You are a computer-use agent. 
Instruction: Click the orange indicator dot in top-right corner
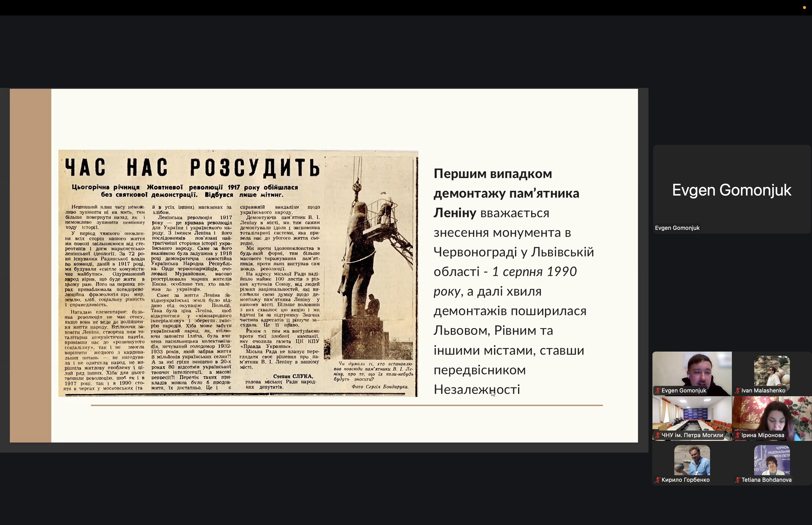(804, 8)
